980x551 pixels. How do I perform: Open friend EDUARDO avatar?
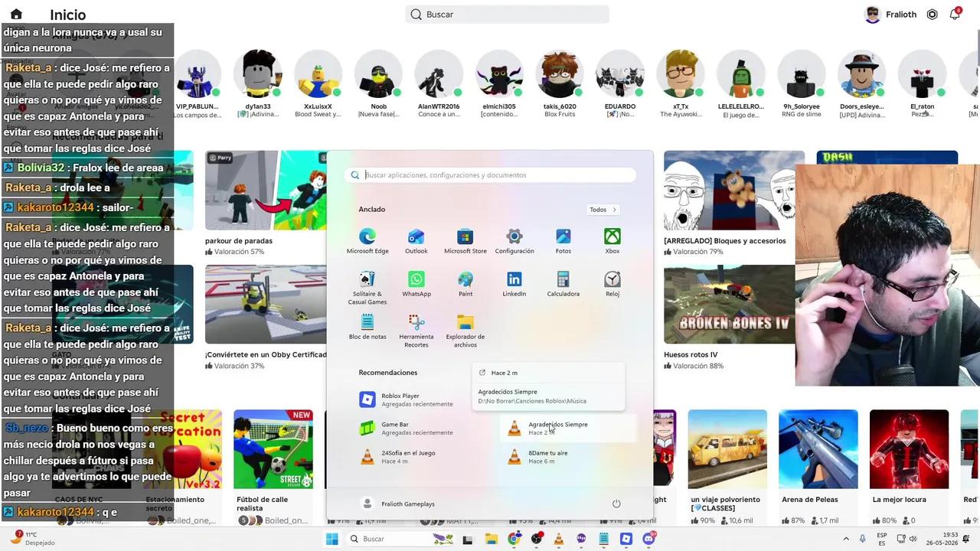pos(620,75)
